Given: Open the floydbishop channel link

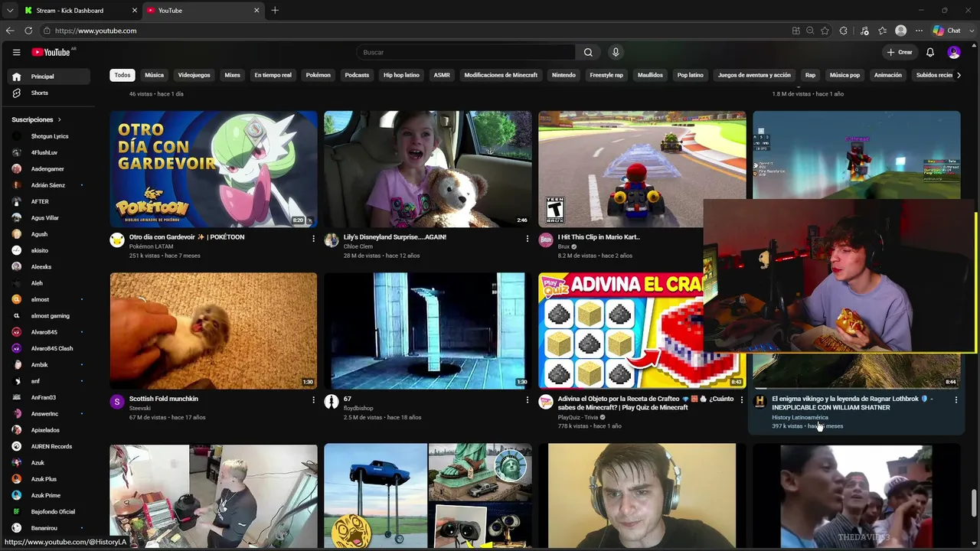Looking at the screenshot, I should (x=358, y=408).
